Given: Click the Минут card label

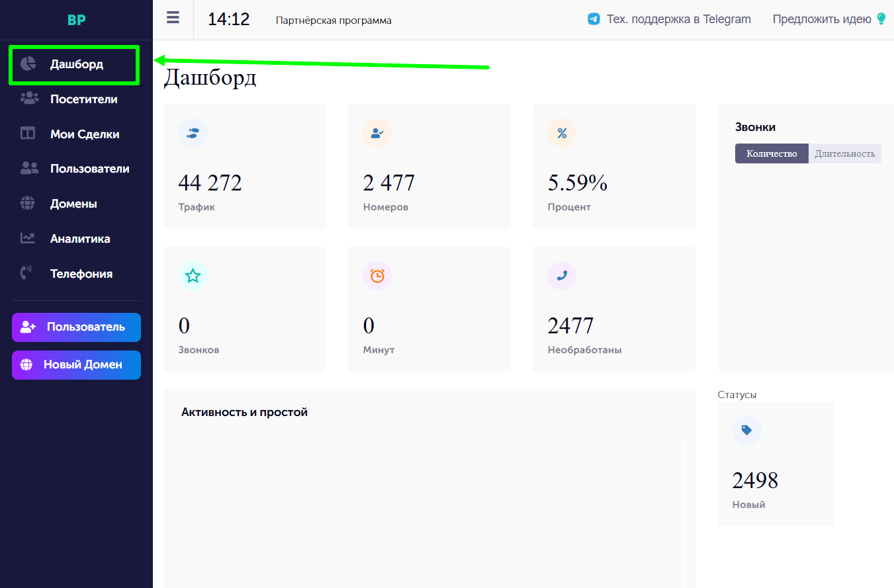Looking at the screenshot, I should point(379,350).
